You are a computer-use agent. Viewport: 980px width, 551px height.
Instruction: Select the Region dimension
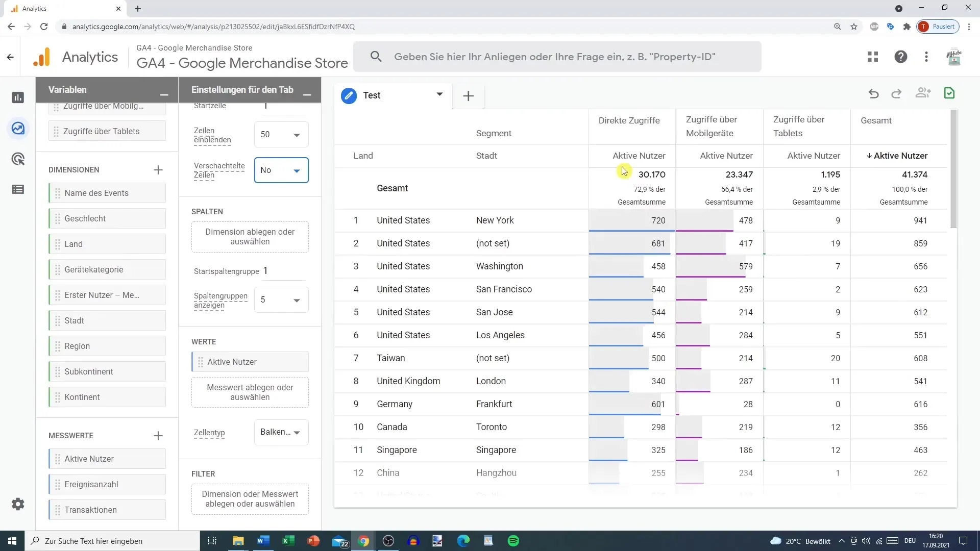coord(107,346)
